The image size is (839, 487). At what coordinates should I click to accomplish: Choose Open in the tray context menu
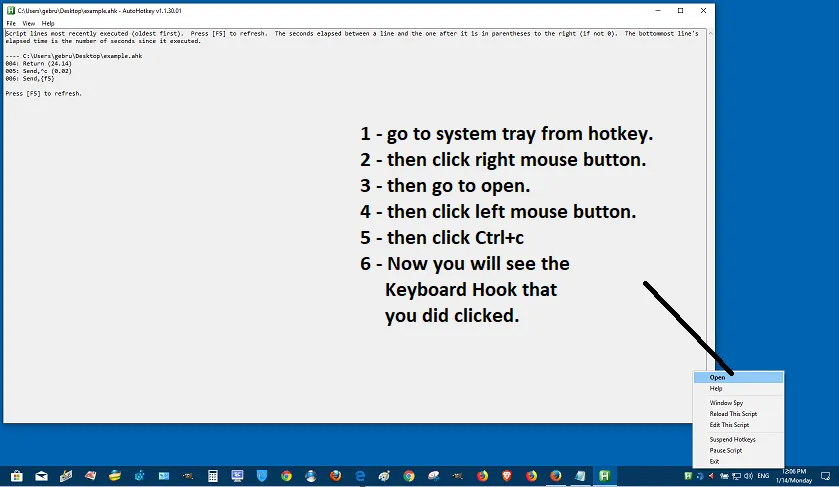(x=738, y=377)
